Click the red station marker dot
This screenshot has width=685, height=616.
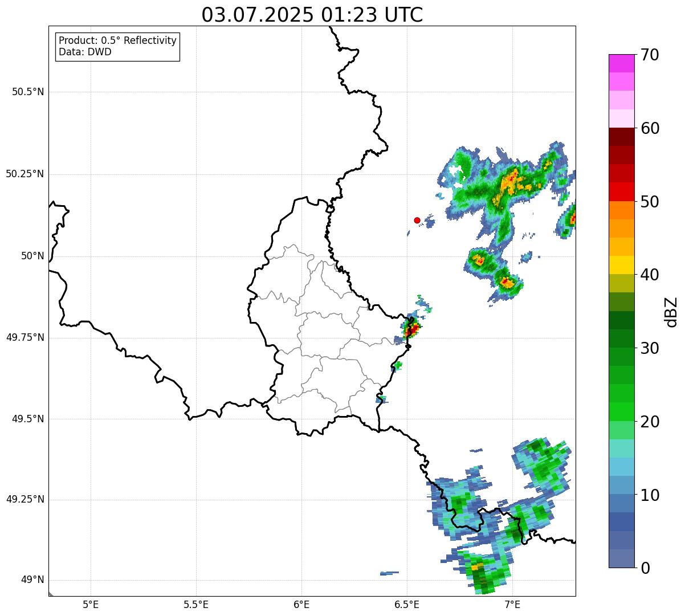(x=417, y=220)
